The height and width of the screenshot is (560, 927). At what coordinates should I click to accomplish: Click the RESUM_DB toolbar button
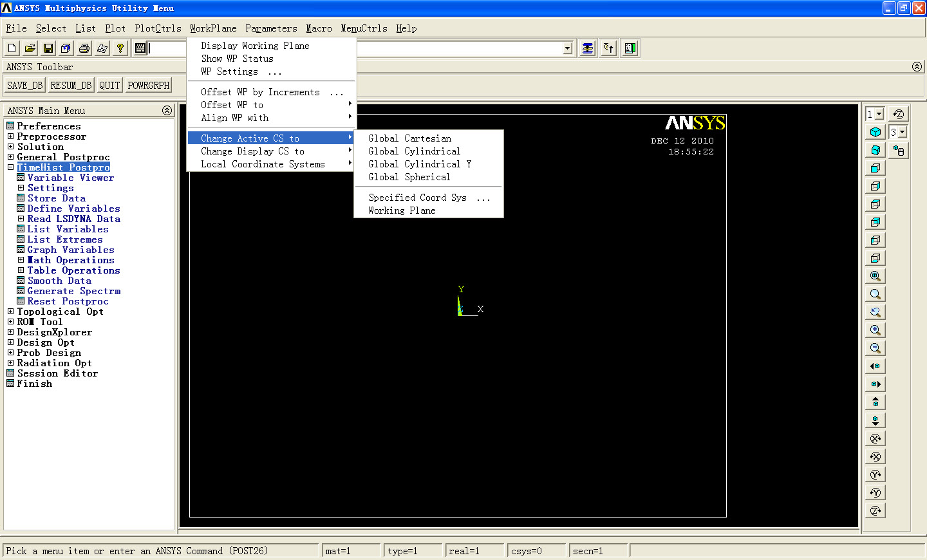pyautogui.click(x=71, y=85)
